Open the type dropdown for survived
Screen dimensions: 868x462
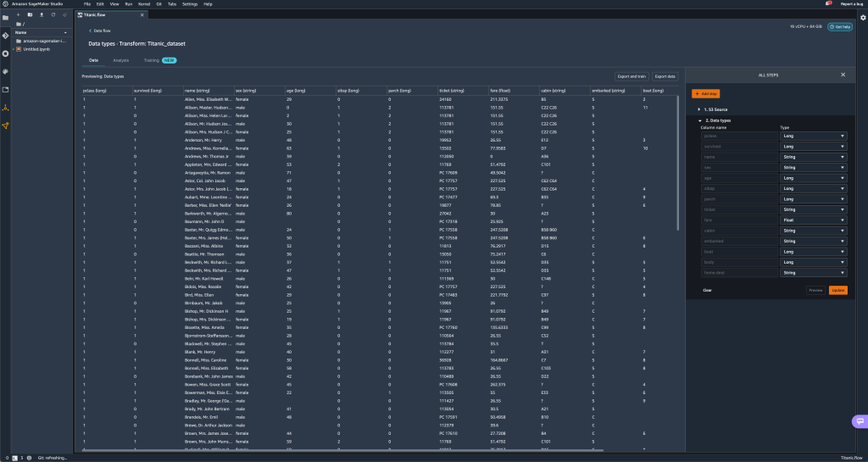(x=813, y=147)
